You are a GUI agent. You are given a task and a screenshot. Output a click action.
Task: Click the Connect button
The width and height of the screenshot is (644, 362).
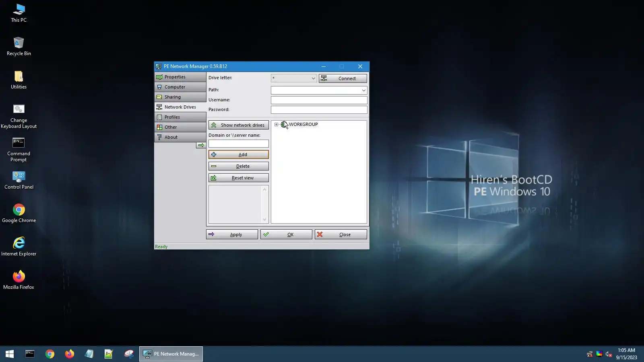point(343,78)
